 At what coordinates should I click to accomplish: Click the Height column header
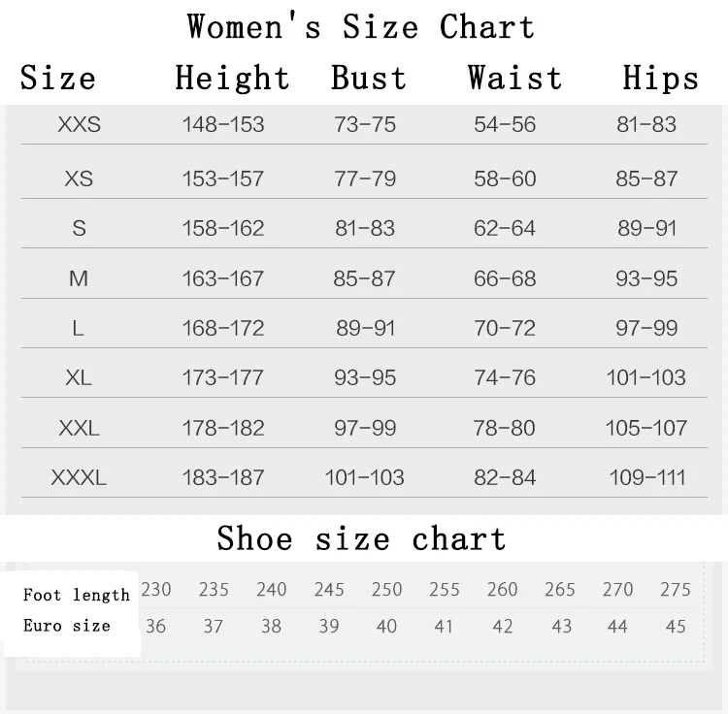pos(232,79)
